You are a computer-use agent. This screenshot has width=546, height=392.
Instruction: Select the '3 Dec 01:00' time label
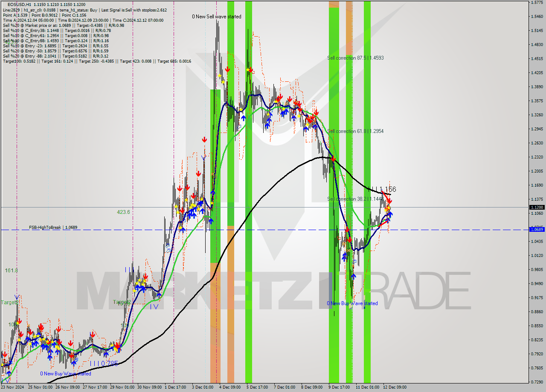[203, 387]
